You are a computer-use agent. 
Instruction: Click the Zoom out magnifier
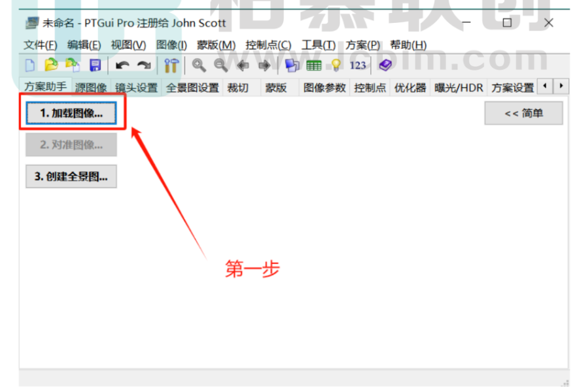tap(220, 65)
